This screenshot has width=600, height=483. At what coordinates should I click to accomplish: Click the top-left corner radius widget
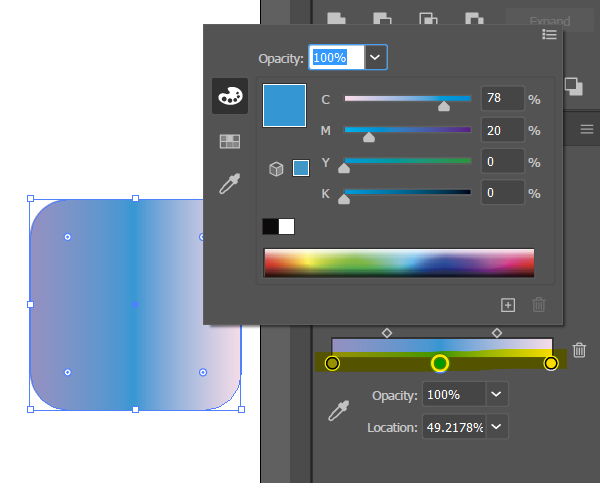(x=67, y=237)
